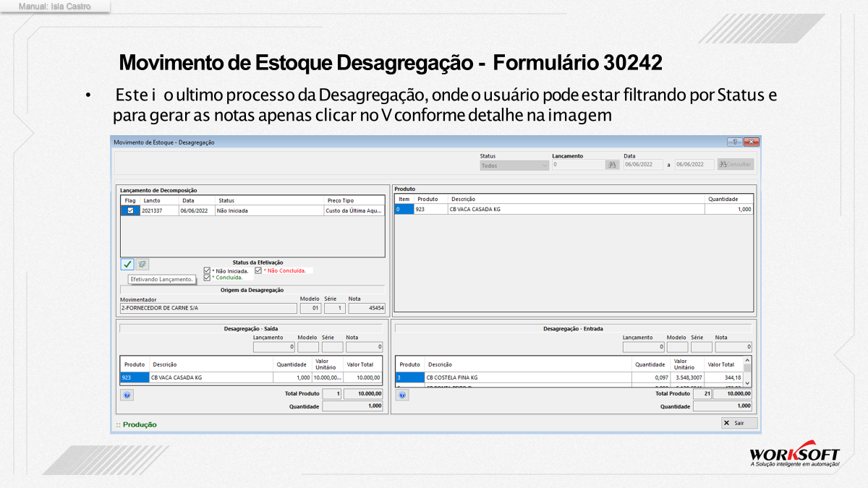
Task: Open the Status dropdown showing Todos
Action: [514, 165]
